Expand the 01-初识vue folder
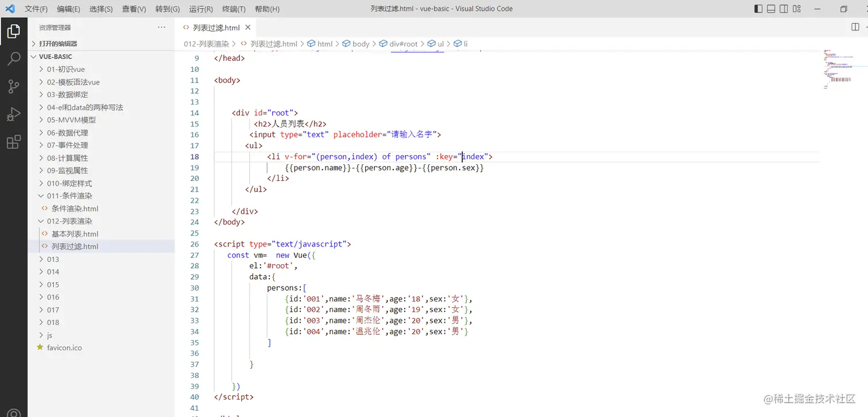Viewport: 868px width, 417px height. click(x=101, y=69)
